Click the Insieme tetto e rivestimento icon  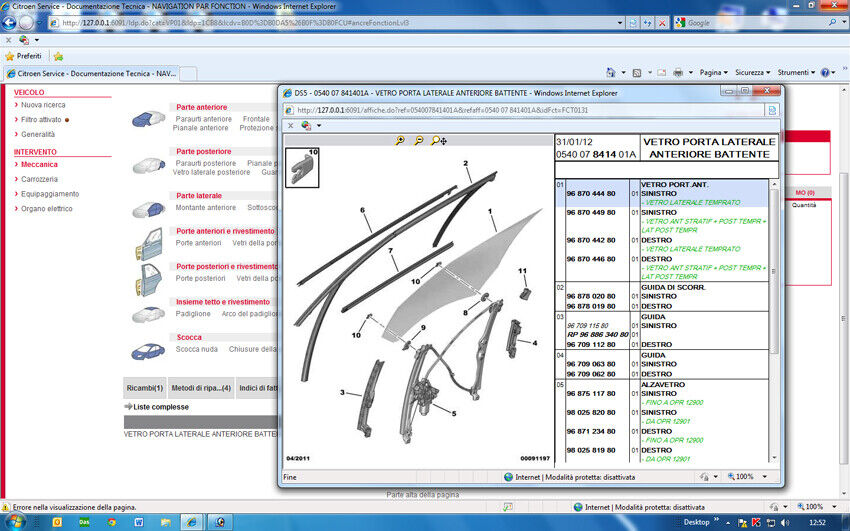(147, 314)
